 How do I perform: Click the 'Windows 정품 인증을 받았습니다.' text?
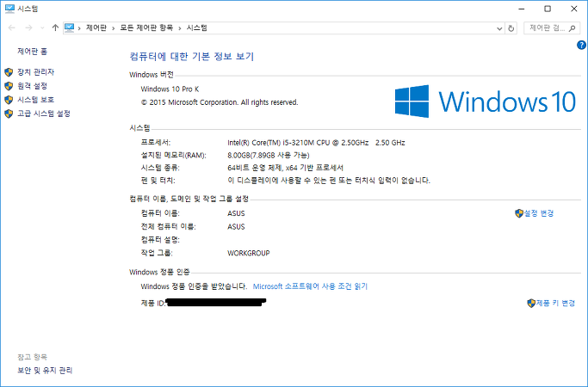(x=194, y=286)
